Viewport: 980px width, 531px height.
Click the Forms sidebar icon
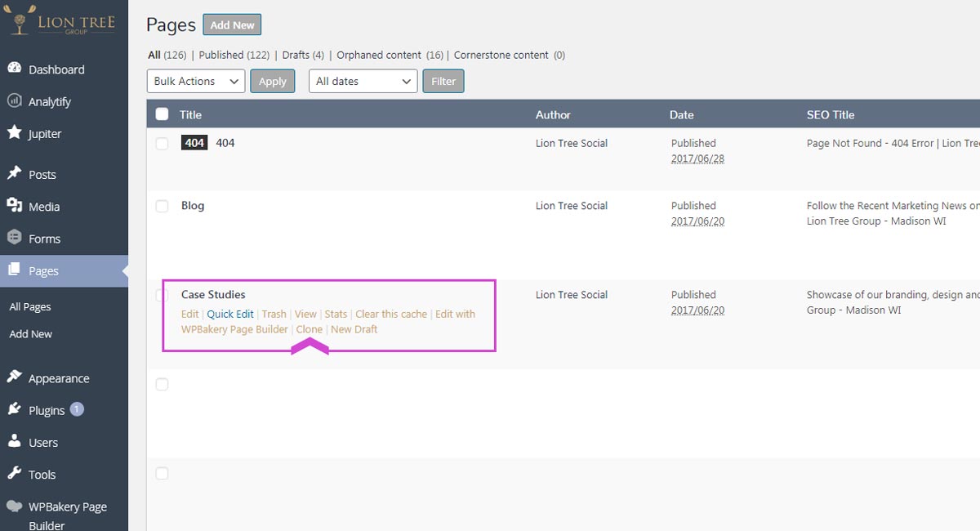tap(14, 238)
